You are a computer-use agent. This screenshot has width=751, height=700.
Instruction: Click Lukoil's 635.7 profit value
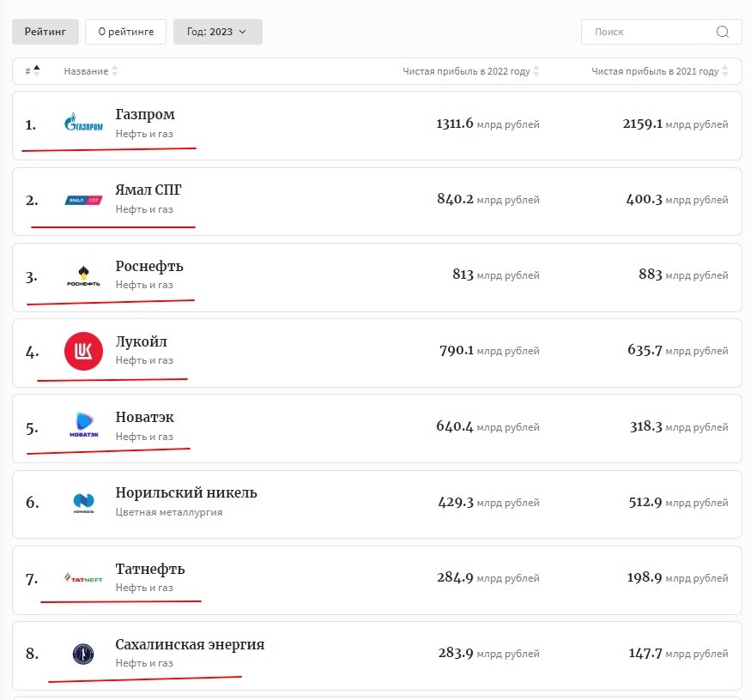click(x=645, y=351)
